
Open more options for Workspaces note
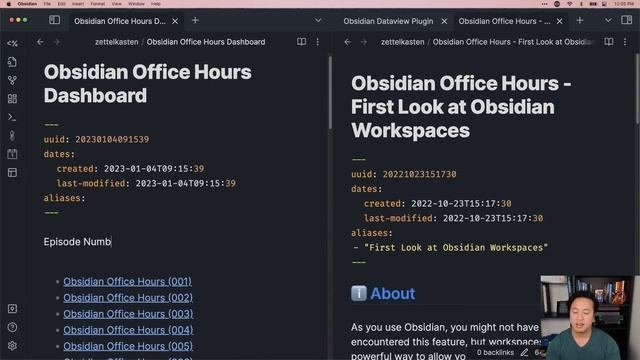pyautogui.click(x=625, y=42)
